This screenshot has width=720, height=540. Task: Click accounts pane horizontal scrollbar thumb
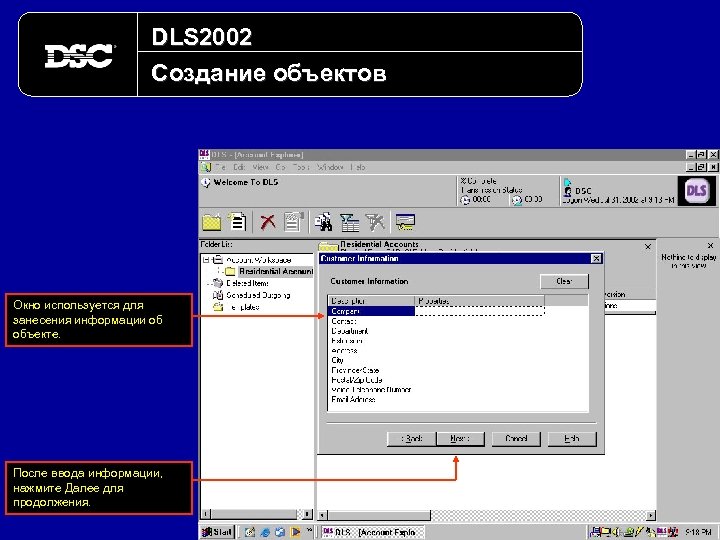379,515
